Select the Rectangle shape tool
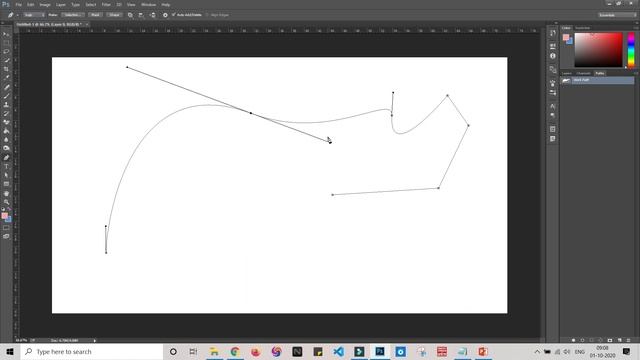The height and width of the screenshot is (360, 640). 6,184
